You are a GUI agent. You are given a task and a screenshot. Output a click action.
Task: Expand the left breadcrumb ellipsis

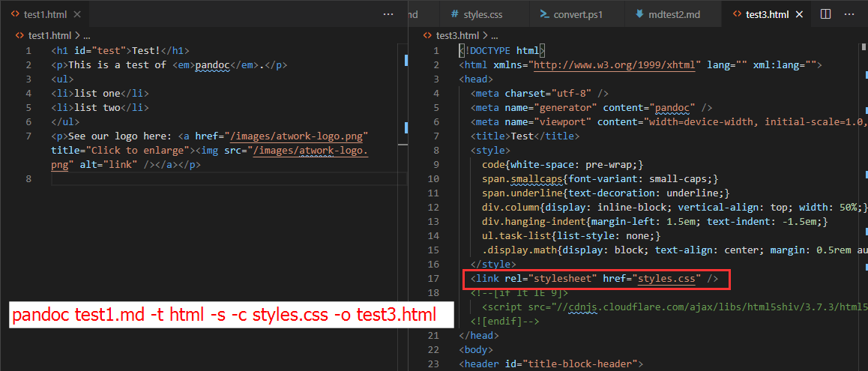[87, 35]
